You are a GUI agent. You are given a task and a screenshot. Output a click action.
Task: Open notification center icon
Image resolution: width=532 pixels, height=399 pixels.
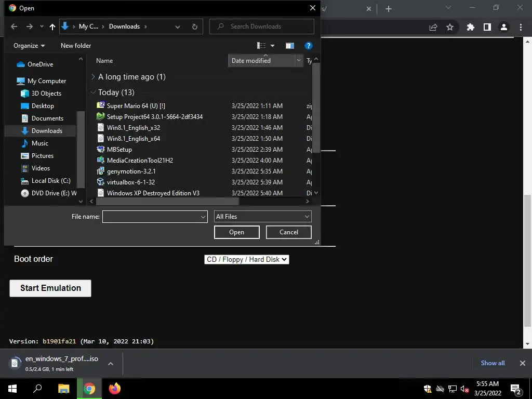[x=516, y=389]
